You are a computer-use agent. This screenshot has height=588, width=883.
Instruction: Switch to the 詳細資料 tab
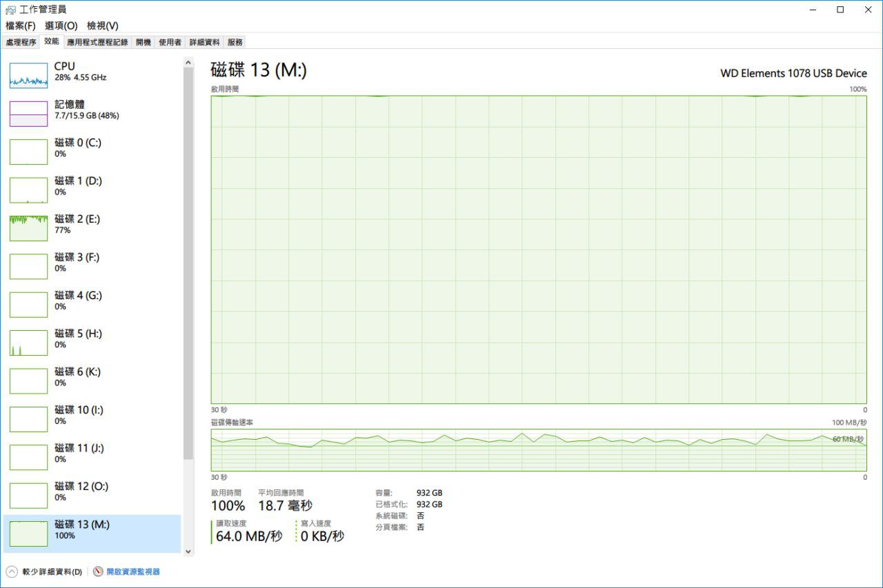204,42
